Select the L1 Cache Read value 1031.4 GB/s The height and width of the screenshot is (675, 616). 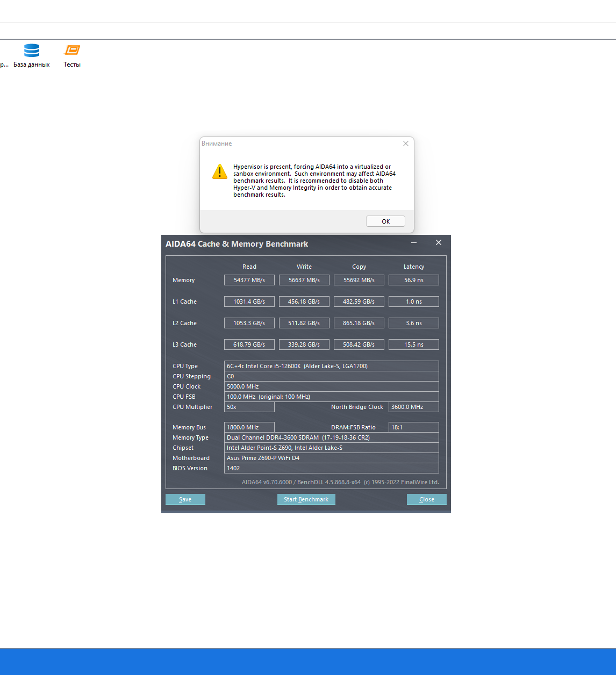(x=249, y=301)
